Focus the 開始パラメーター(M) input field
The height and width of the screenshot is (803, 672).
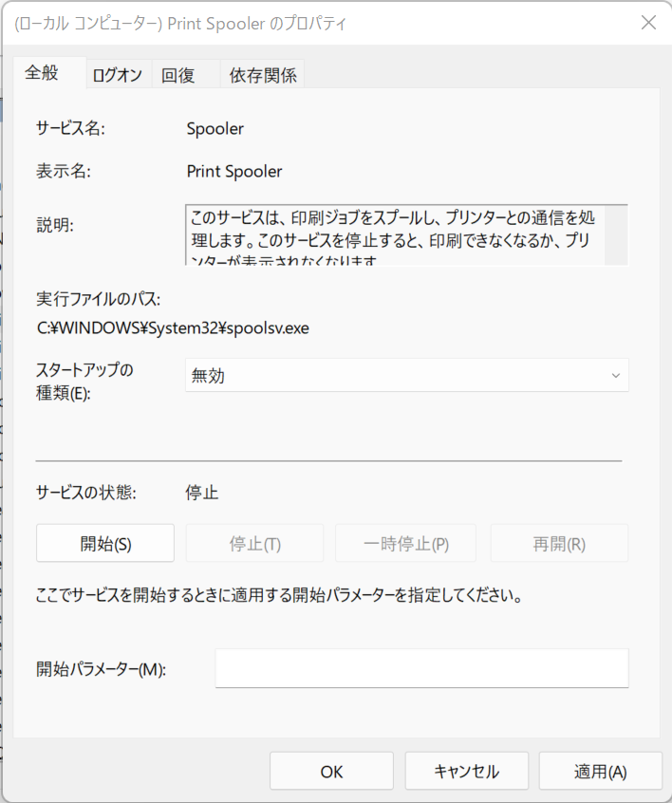coord(421,668)
